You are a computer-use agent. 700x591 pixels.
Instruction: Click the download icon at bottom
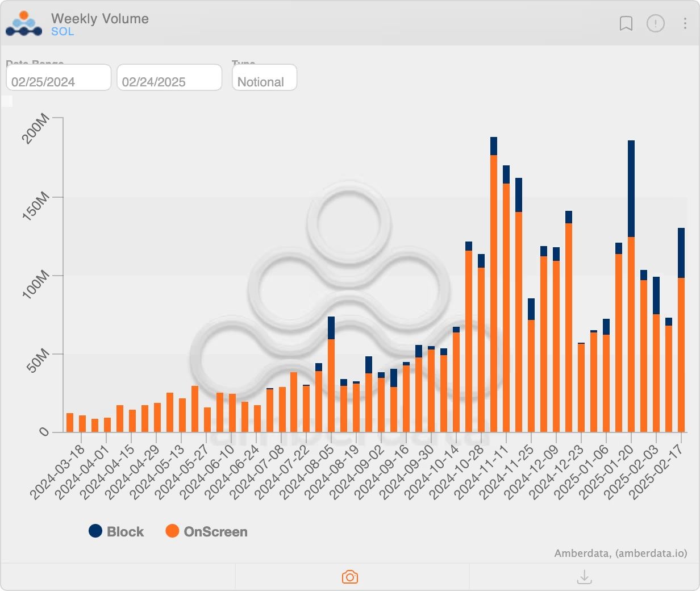coord(584,577)
